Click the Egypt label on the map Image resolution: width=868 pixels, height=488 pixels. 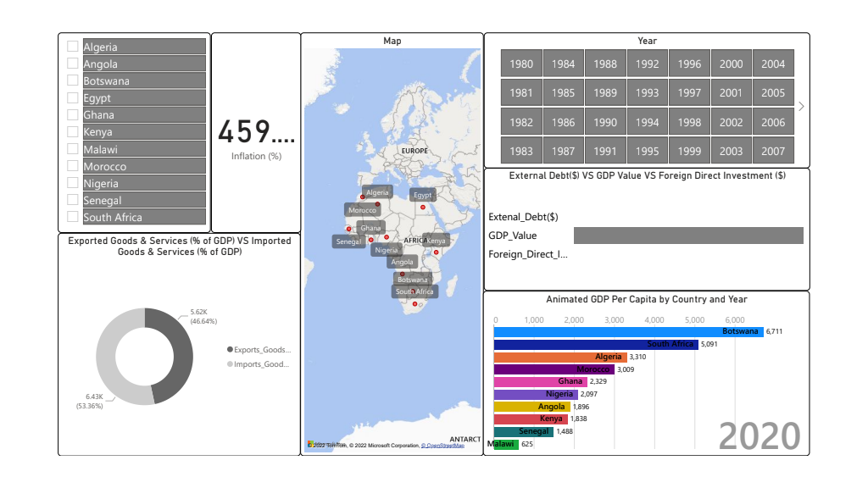tap(422, 195)
